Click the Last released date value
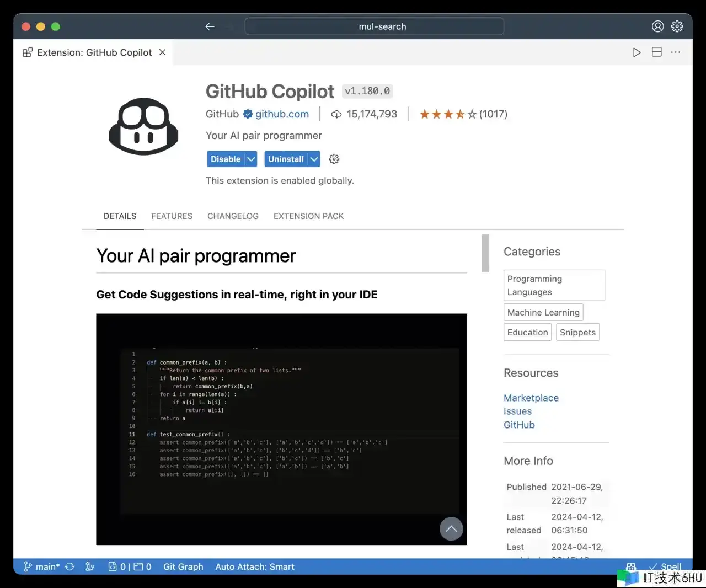 tap(577, 523)
